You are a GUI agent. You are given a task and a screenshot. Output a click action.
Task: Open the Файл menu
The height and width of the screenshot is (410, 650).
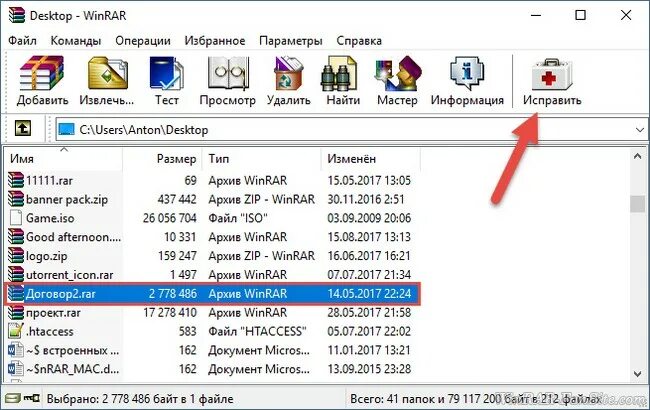tap(22, 41)
